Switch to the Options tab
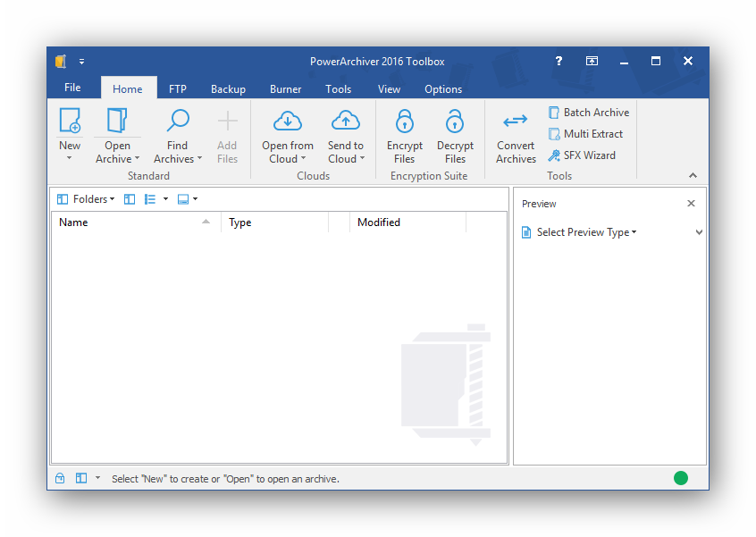This screenshot has width=756, height=537. coord(443,88)
